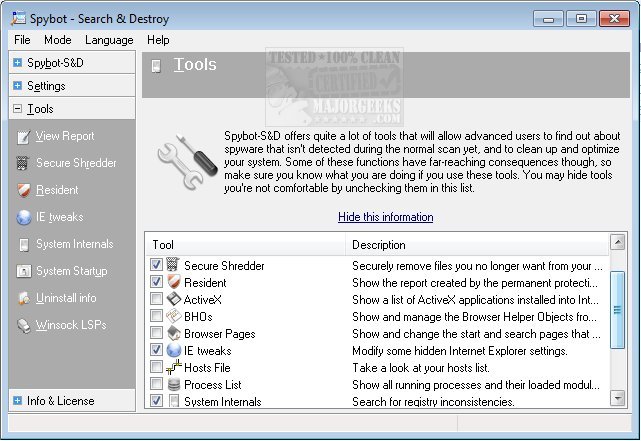The image size is (641, 441).
Task: Click Resident shield icon in tool list
Action: click(174, 282)
